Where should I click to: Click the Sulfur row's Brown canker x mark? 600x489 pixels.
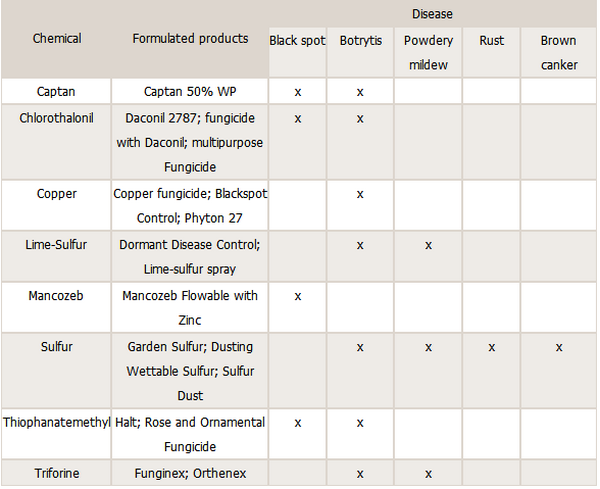559,347
